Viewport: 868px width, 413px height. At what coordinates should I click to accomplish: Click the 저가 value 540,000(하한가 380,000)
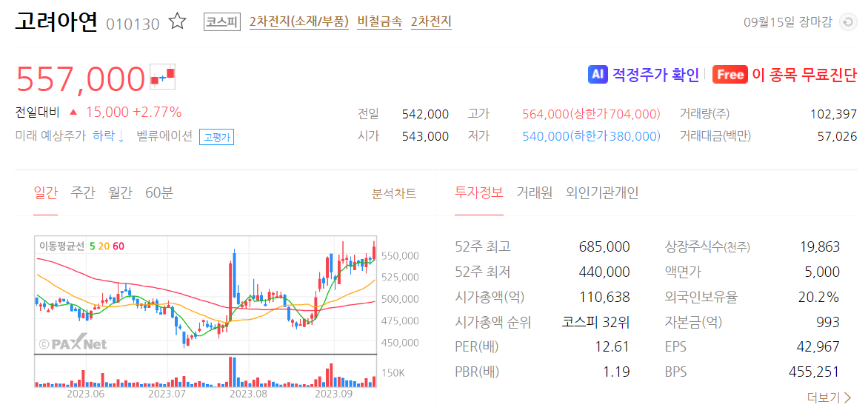click(591, 136)
